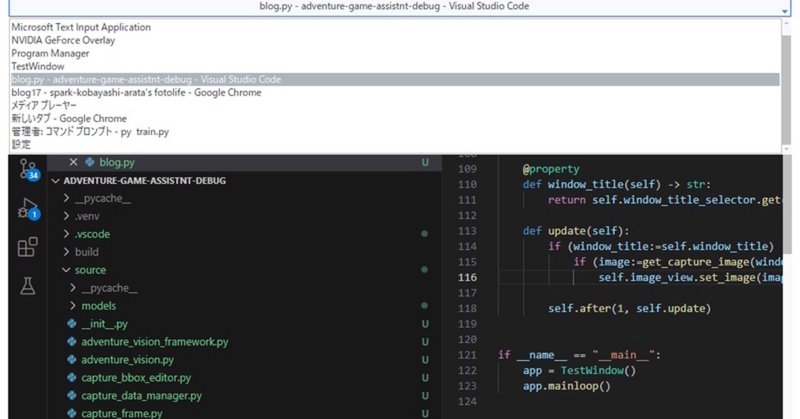Click Python file icon beside __init__.py
Screen dimensions: 800x419
pyautogui.click(x=72, y=324)
